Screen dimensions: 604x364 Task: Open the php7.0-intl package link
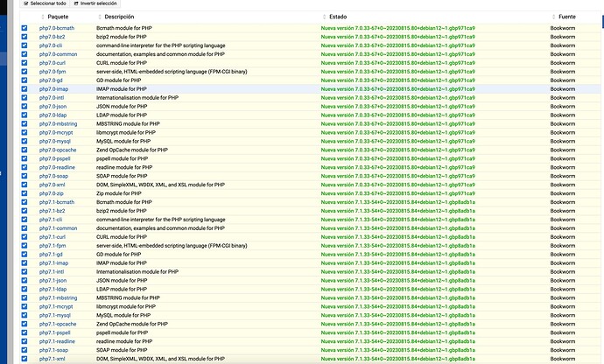coord(52,98)
